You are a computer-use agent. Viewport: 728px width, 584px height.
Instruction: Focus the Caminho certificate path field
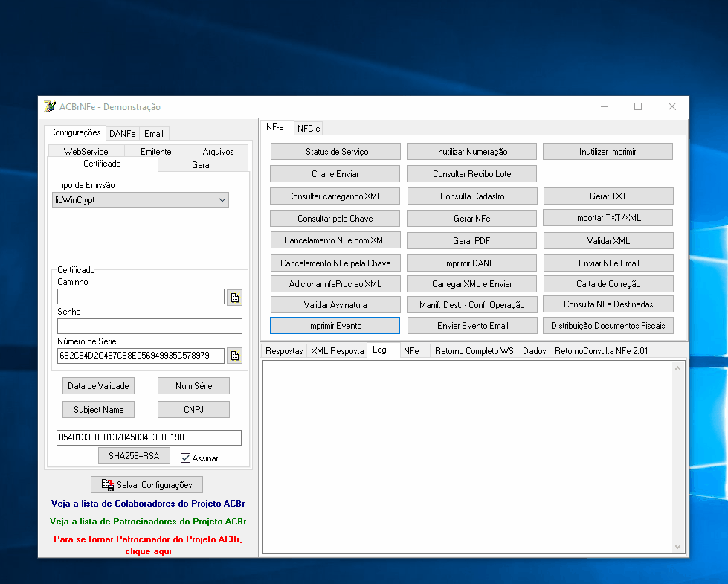(x=141, y=296)
